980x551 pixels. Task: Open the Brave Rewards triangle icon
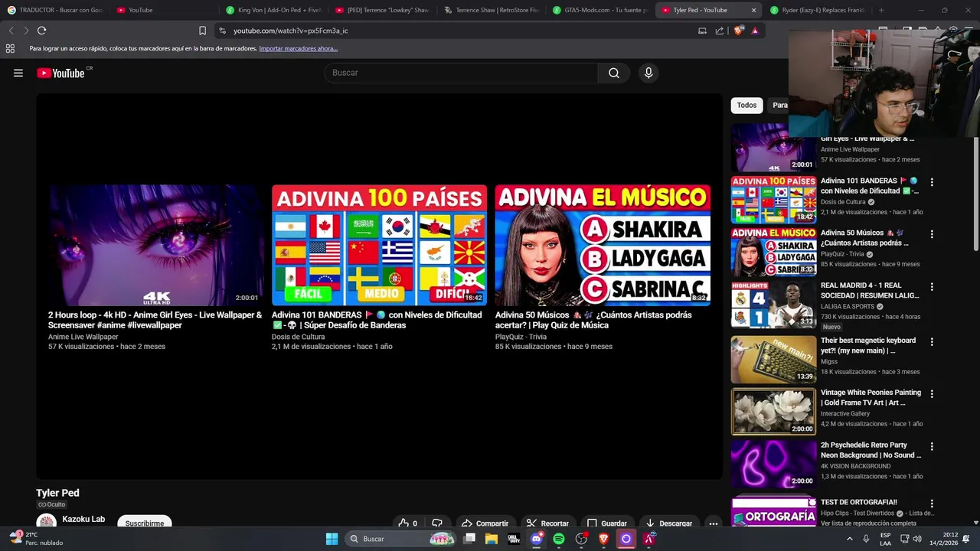point(755,31)
